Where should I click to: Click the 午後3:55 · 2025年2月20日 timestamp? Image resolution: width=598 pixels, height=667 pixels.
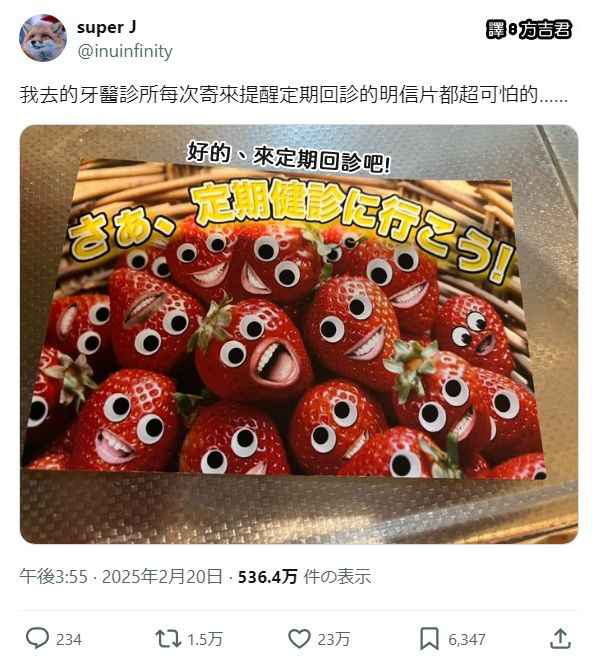(121, 577)
